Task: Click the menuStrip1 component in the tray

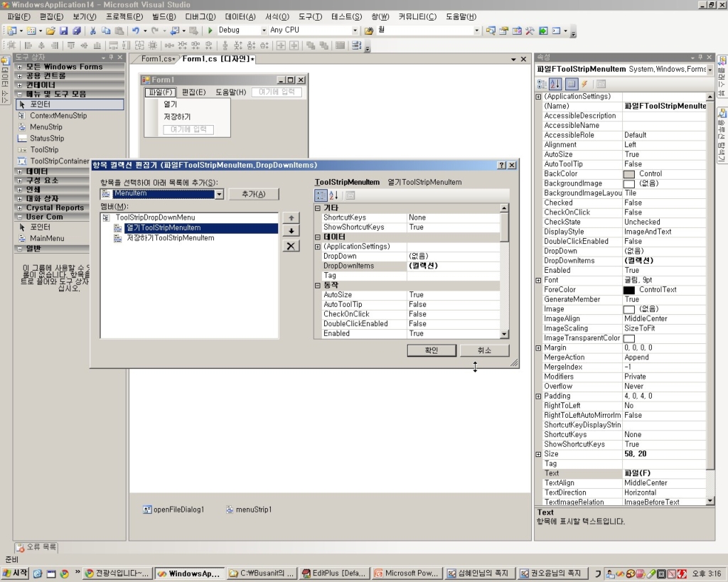Action: (249, 510)
